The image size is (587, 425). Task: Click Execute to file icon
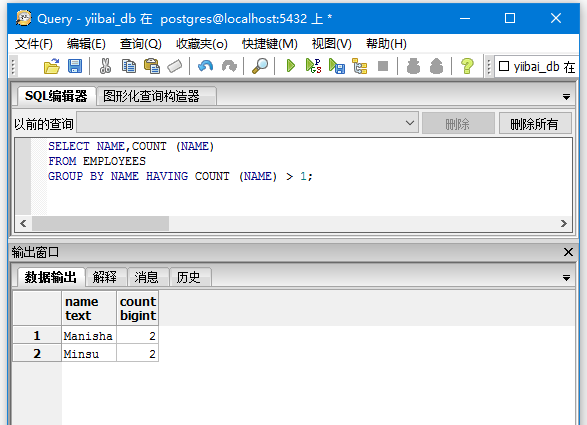[x=337, y=66]
